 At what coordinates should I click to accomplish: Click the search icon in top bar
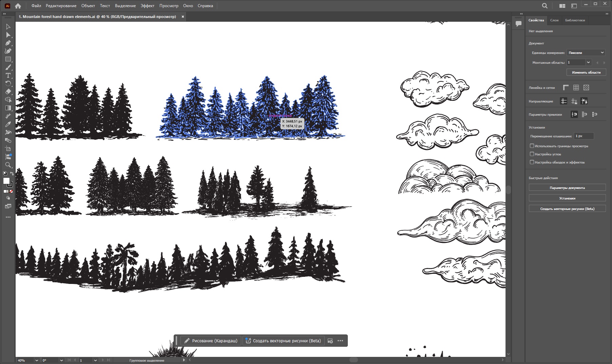(544, 6)
